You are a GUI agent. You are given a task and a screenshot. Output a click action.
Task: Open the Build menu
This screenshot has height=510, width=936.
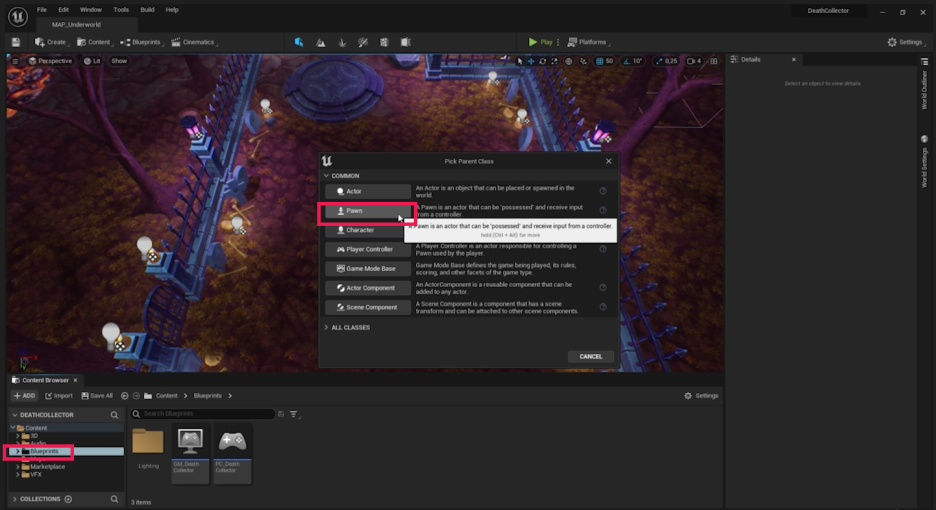click(147, 10)
